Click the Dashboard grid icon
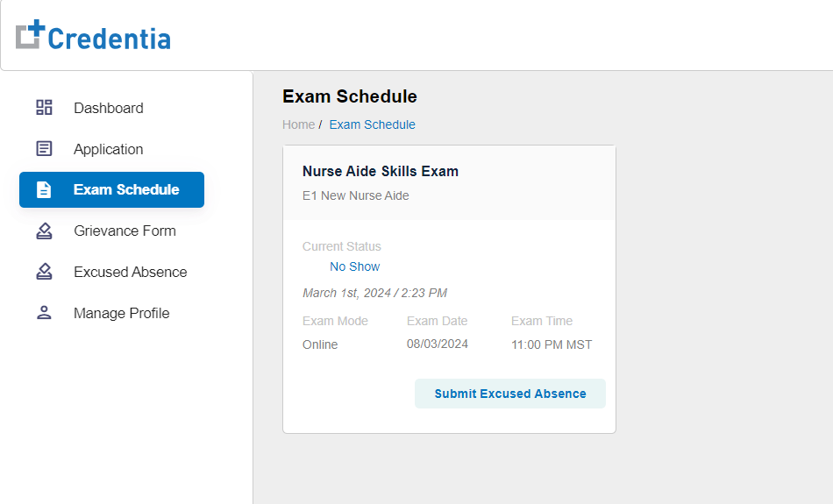Viewport: 833px width, 504px height. (44, 107)
